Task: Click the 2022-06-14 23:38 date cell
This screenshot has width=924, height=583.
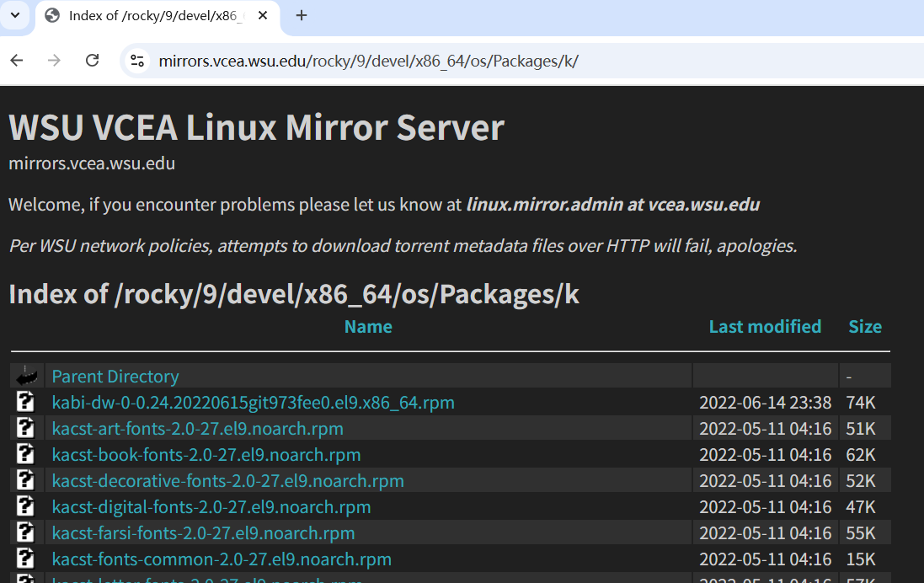Action: point(765,402)
